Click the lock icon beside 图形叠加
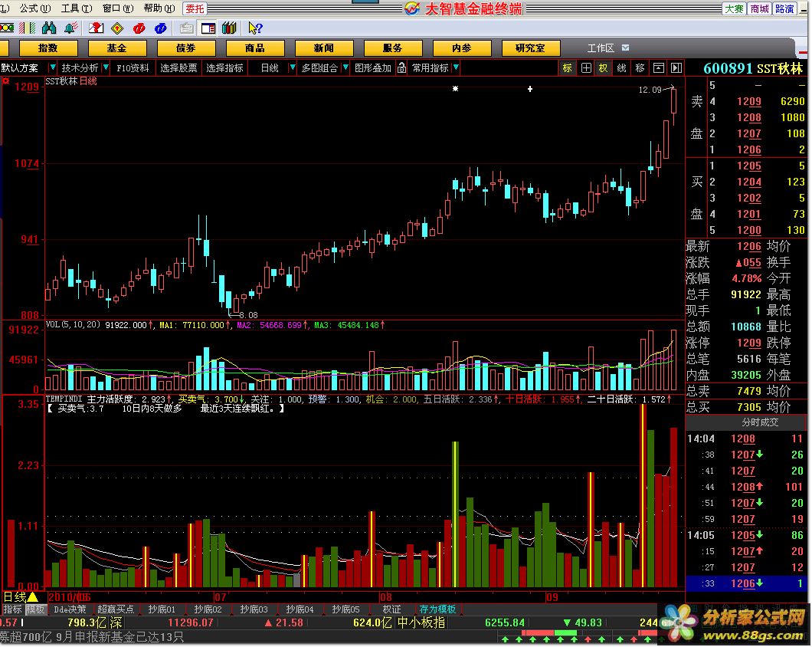812x647 pixels. (401, 68)
